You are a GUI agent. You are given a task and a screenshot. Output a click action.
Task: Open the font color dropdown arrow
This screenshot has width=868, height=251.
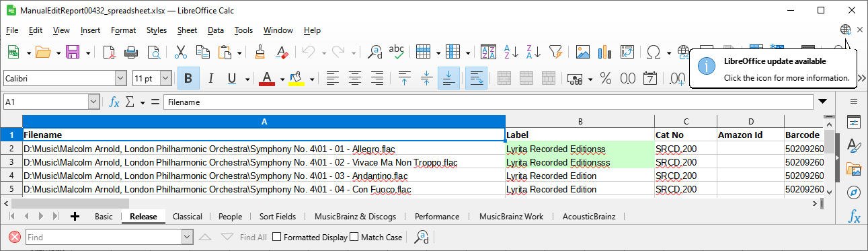[282, 79]
